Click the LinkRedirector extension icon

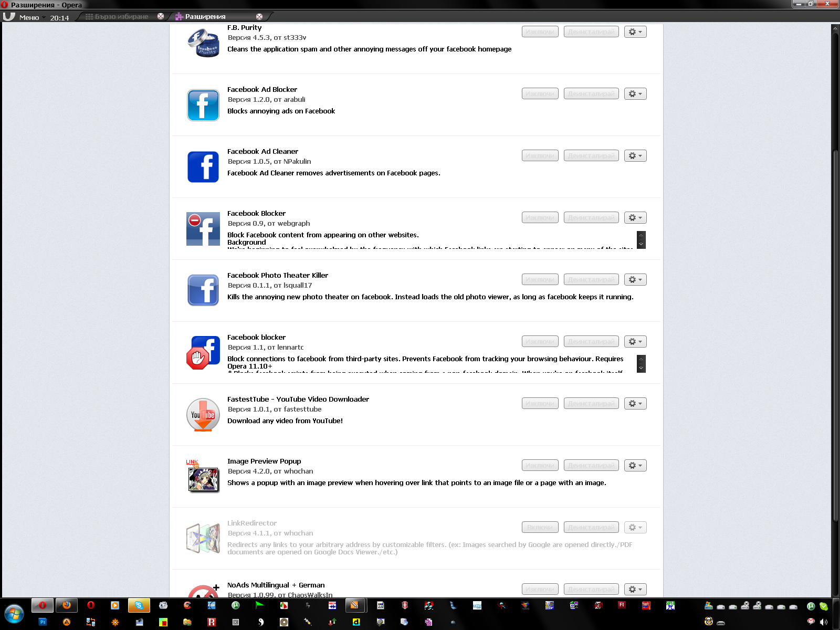[x=203, y=538]
